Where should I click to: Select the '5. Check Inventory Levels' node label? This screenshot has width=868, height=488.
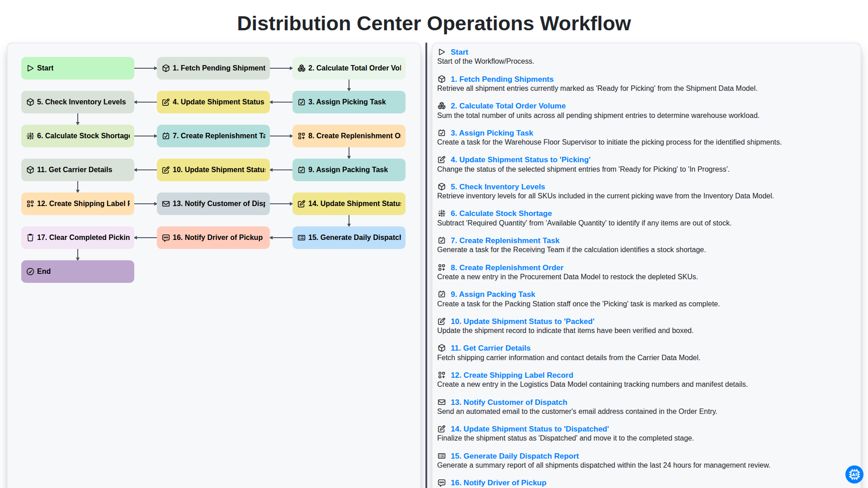click(81, 102)
